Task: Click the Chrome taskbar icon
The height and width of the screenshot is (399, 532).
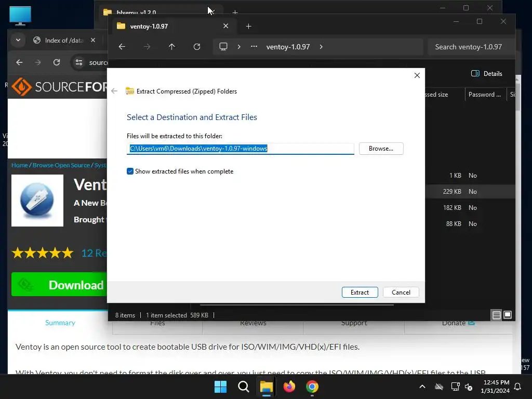Action: click(x=312, y=387)
